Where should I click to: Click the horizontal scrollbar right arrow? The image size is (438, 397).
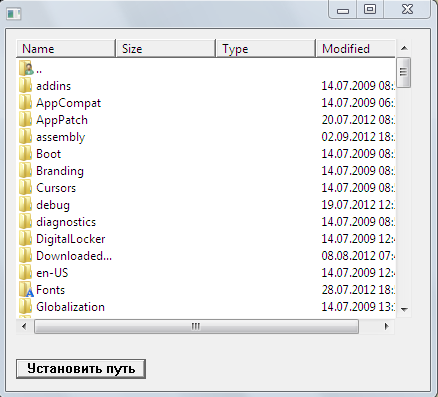click(386, 326)
